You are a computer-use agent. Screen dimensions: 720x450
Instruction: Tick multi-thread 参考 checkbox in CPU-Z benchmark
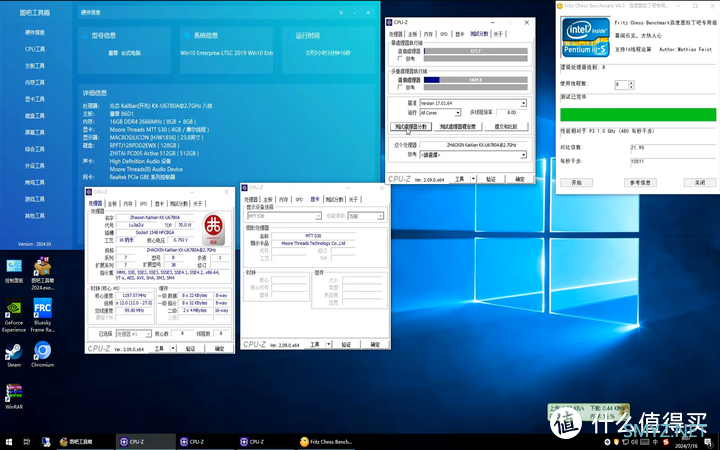click(400, 87)
